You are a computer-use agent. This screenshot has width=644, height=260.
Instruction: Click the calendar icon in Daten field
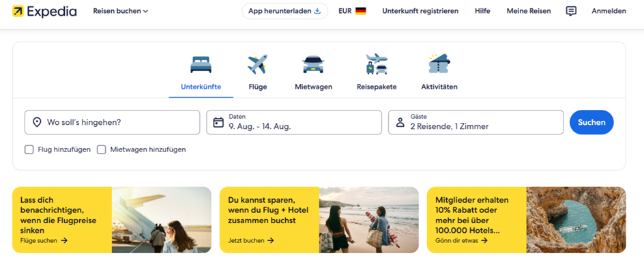[218, 122]
